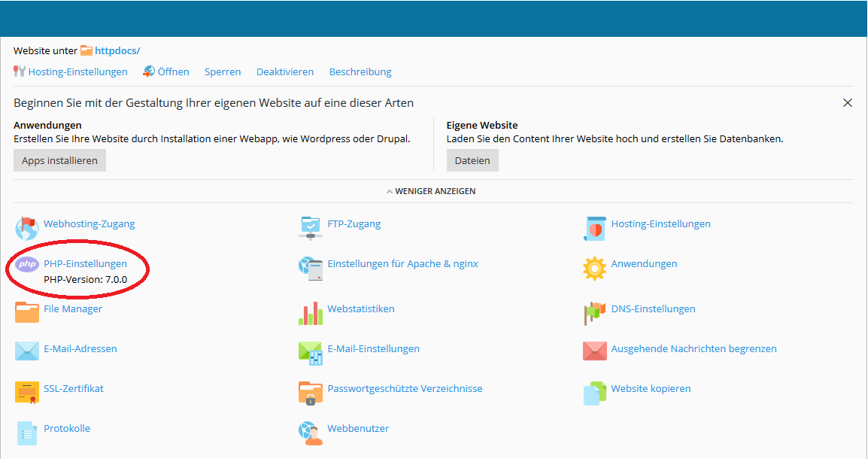Open the SSL-Zertifikat certificate icon

[27, 392]
